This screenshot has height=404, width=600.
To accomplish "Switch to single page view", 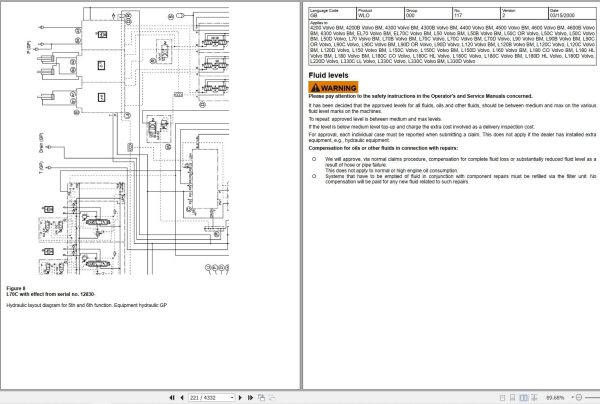I will click(503, 398).
